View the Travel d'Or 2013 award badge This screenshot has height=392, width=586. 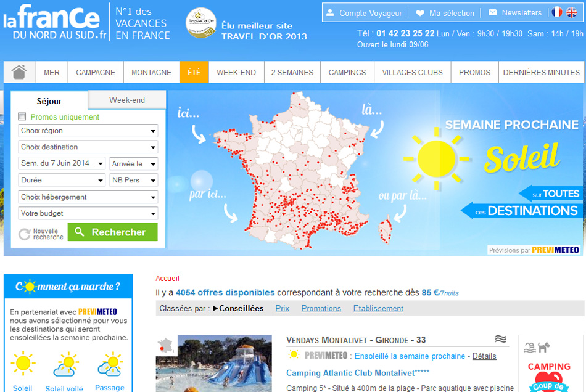click(x=200, y=23)
